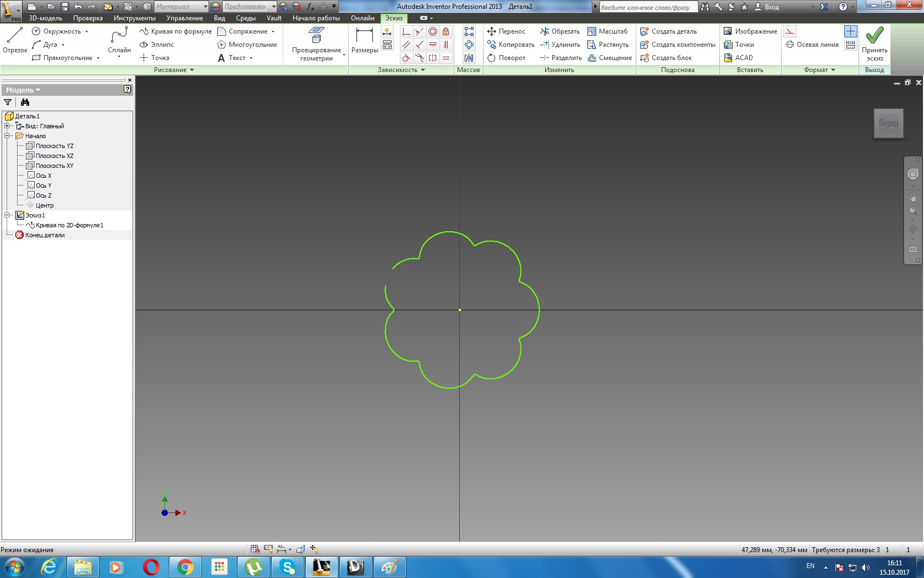Apply the symmetric constraint icon
924x578 pixels.
[433, 58]
